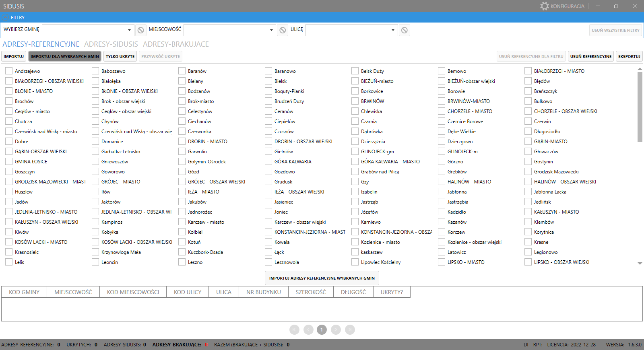Expand the Miejscowość dropdown list

coord(271,30)
